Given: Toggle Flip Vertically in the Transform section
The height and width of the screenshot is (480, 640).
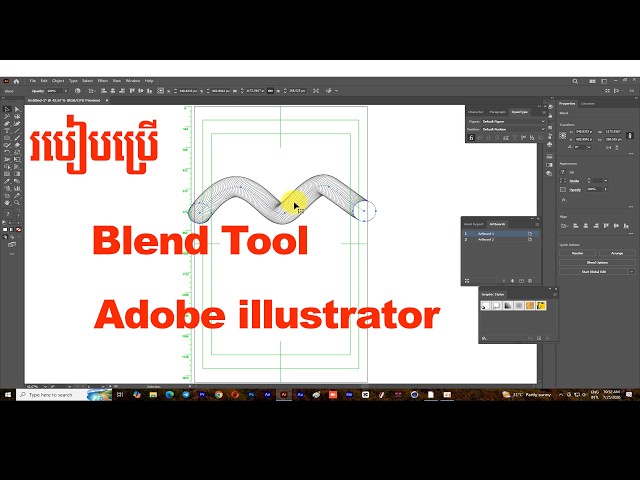Looking at the screenshot, I should pos(616,147).
